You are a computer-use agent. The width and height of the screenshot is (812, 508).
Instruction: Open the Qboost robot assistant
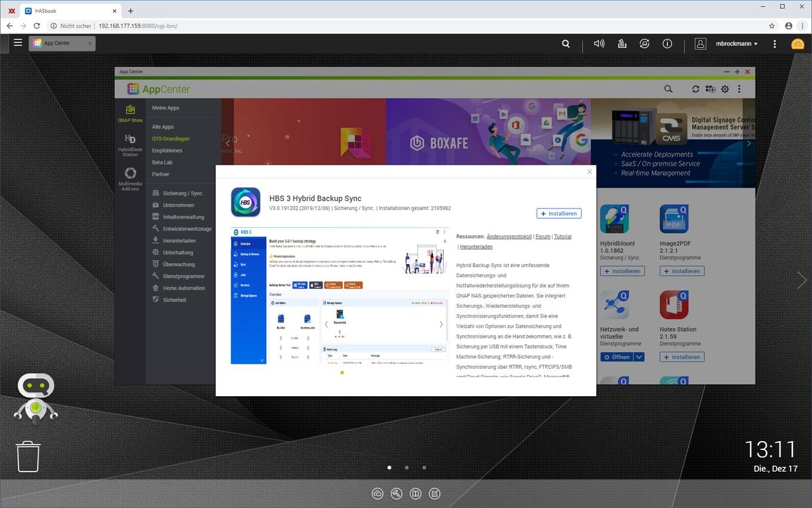click(36, 399)
